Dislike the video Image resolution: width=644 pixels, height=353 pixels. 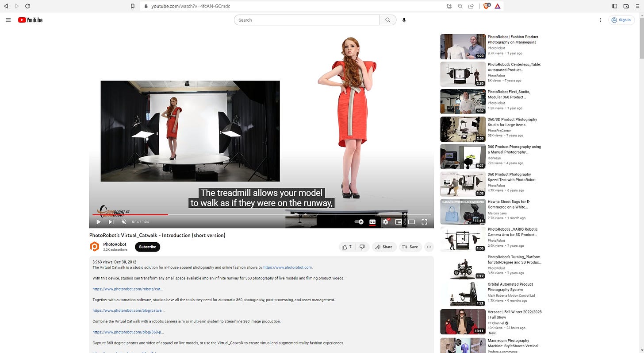[x=362, y=247]
